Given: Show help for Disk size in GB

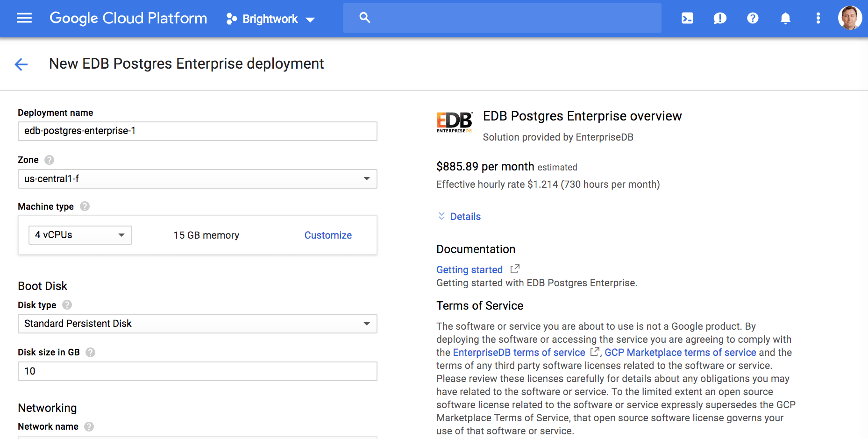Looking at the screenshot, I should (91, 353).
